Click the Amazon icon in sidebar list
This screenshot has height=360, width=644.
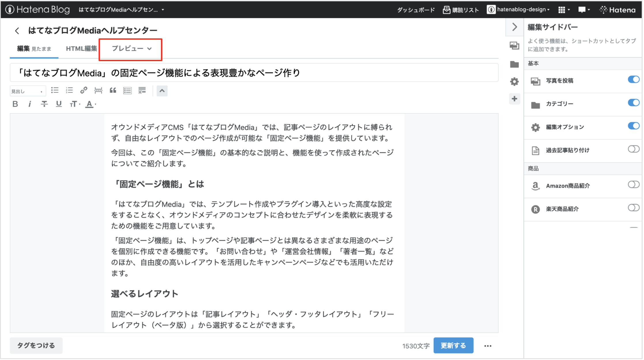tap(535, 186)
